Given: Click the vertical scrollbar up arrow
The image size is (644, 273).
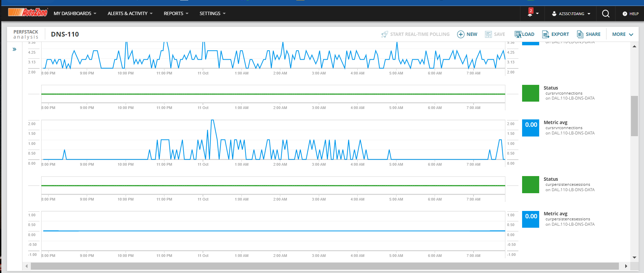Looking at the screenshot, I should [x=634, y=46].
